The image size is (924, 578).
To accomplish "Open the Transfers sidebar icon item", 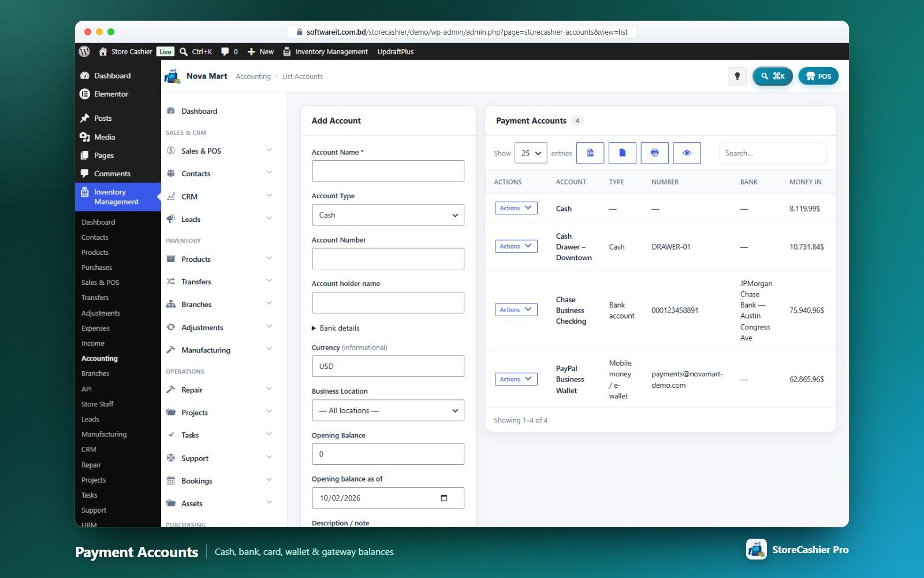I will (x=219, y=281).
